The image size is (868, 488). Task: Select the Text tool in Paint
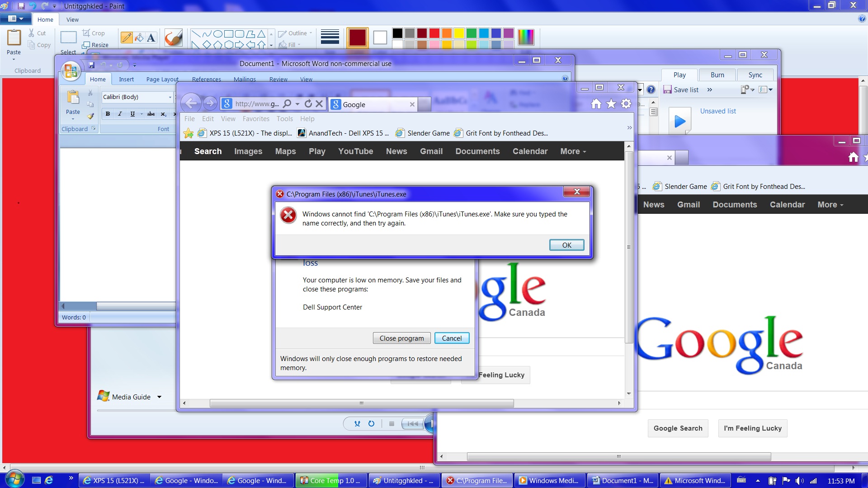point(151,38)
